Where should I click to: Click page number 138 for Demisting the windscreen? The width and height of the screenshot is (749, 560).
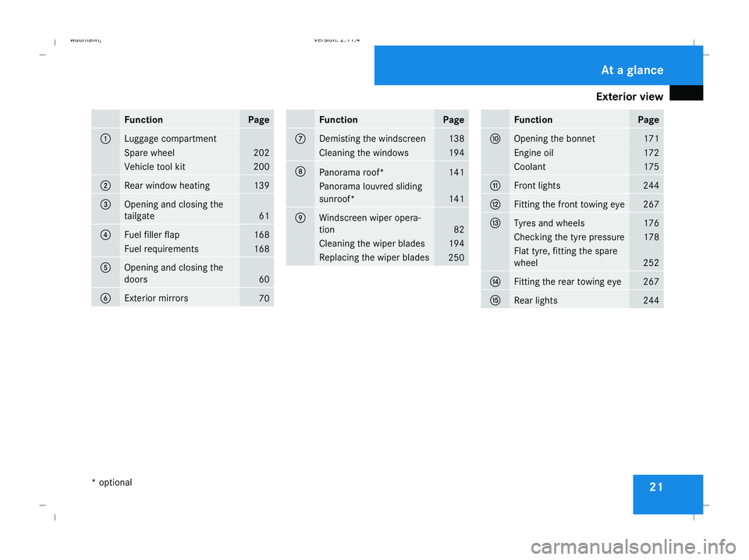(x=456, y=139)
